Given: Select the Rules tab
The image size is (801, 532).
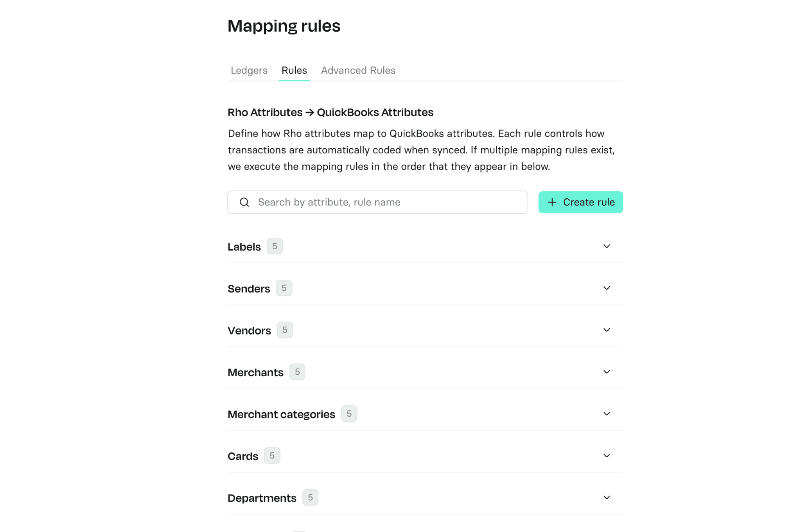Looking at the screenshot, I should click(x=294, y=70).
